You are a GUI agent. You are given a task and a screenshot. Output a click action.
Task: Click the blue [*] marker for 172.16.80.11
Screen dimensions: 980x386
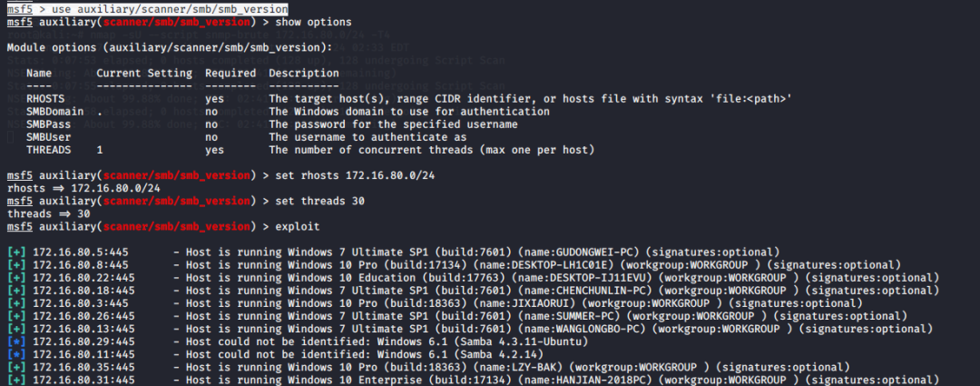[17, 354]
